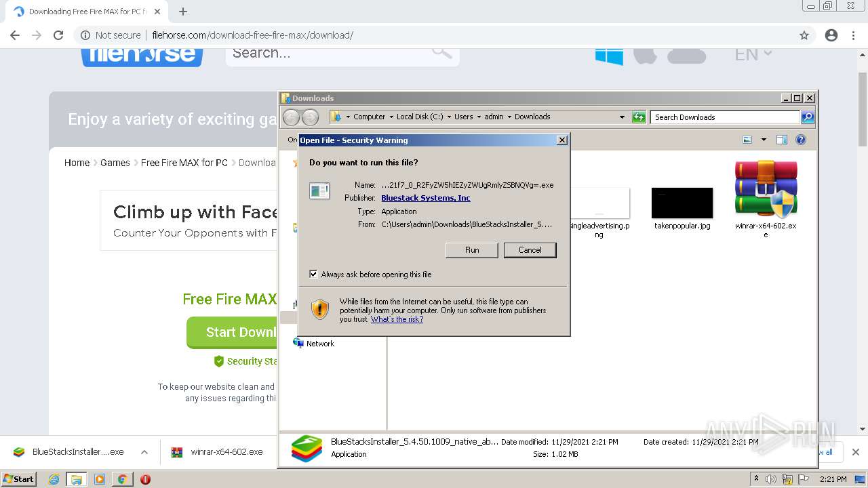Close the Open File Security Warning dialog
Image resolution: width=868 pixels, height=488 pixels.
tap(561, 140)
